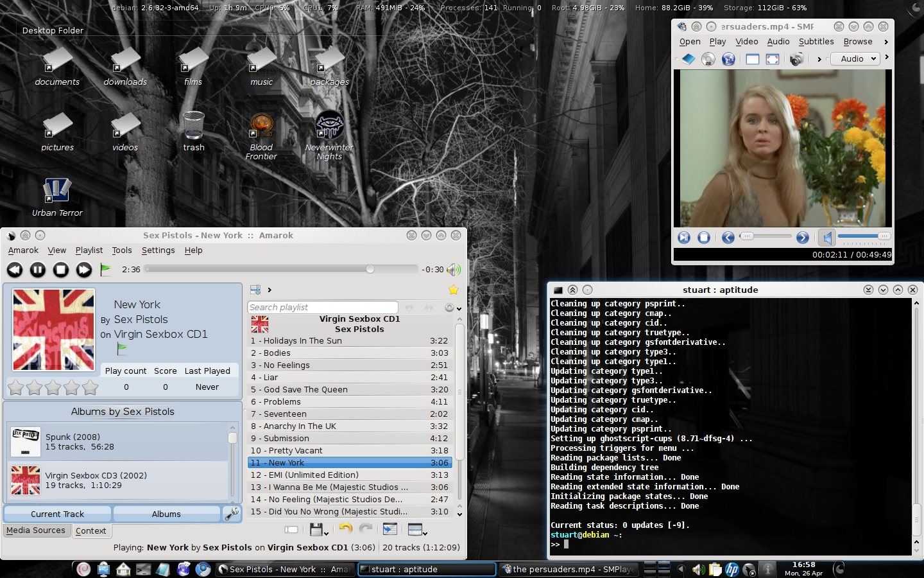Click the SMPlayer seek slider

click(x=766, y=236)
